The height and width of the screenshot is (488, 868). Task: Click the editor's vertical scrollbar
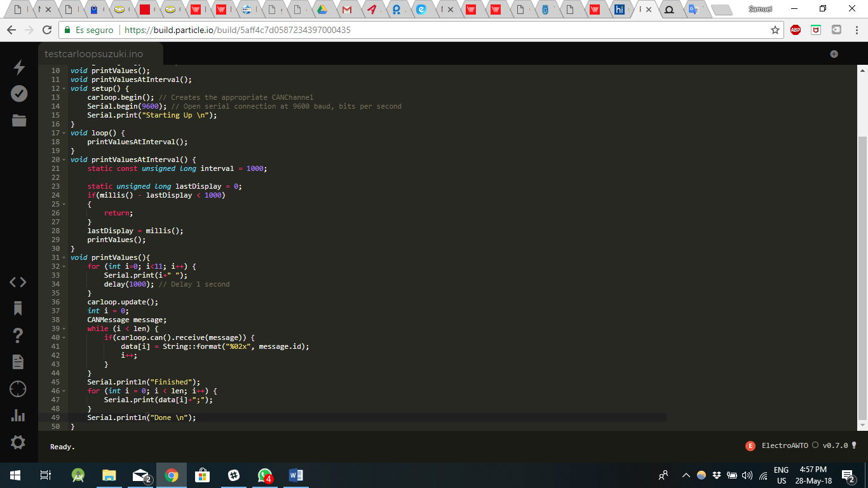click(862, 278)
